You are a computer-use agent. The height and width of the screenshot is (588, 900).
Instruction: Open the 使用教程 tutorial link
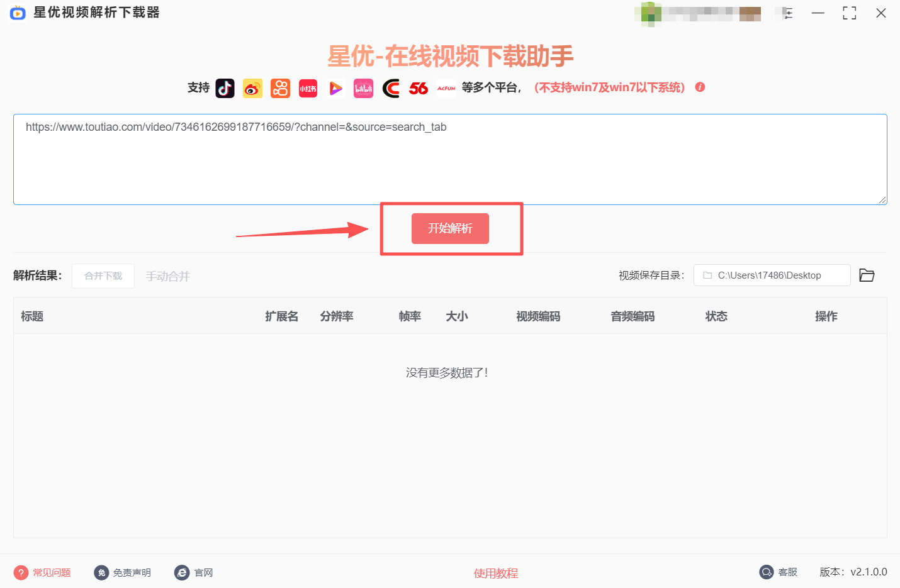[x=496, y=573]
